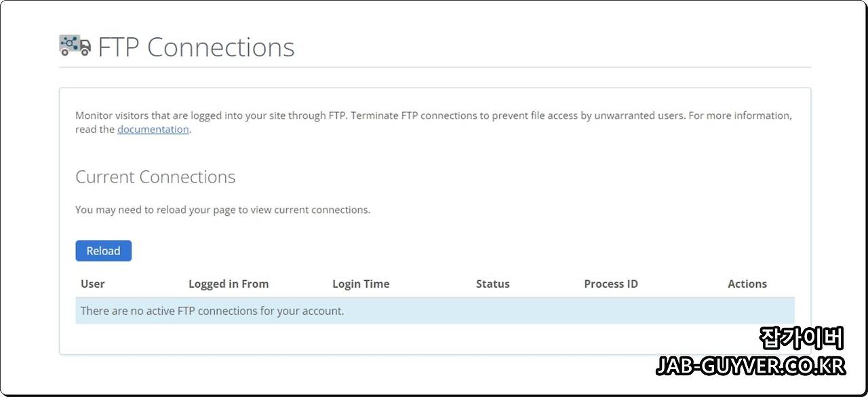868x397 pixels.
Task: Open the documentation link
Action: click(153, 129)
